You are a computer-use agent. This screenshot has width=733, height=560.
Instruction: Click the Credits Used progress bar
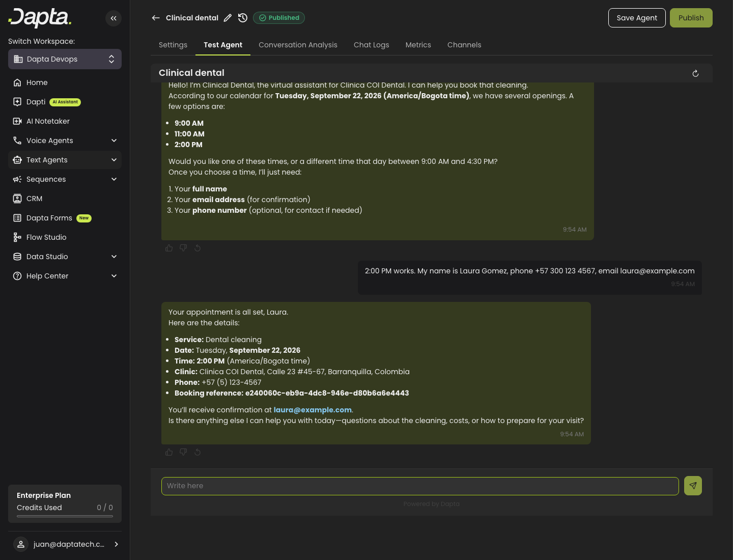(x=65, y=516)
